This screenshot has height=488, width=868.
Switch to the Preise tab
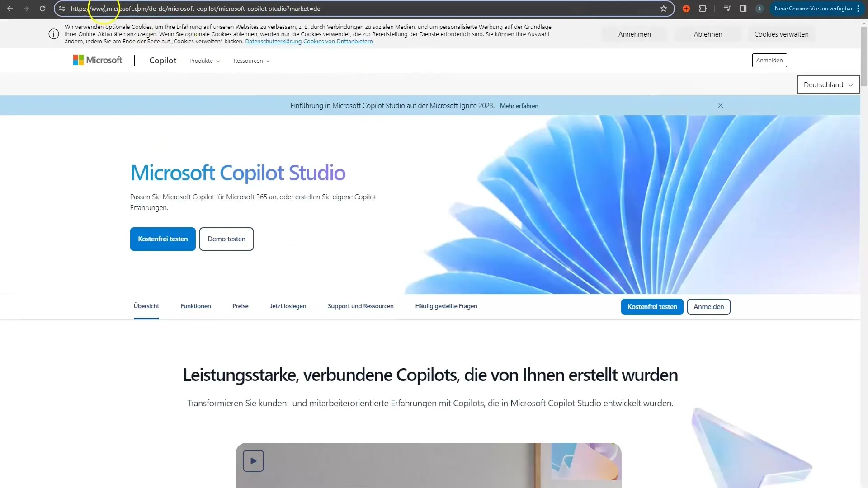(x=241, y=306)
